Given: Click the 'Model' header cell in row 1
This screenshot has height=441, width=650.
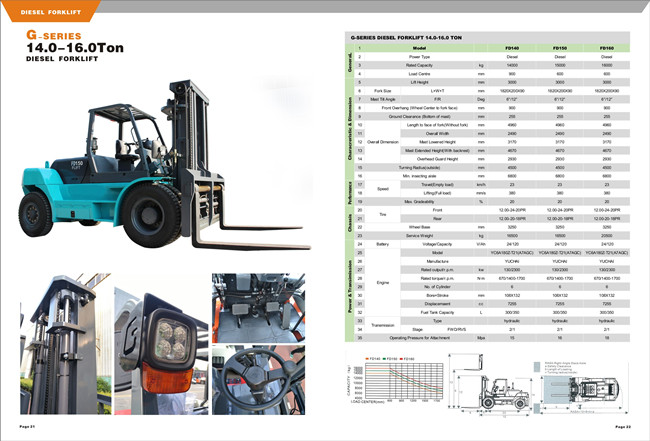Looking at the screenshot, I should point(419,48).
